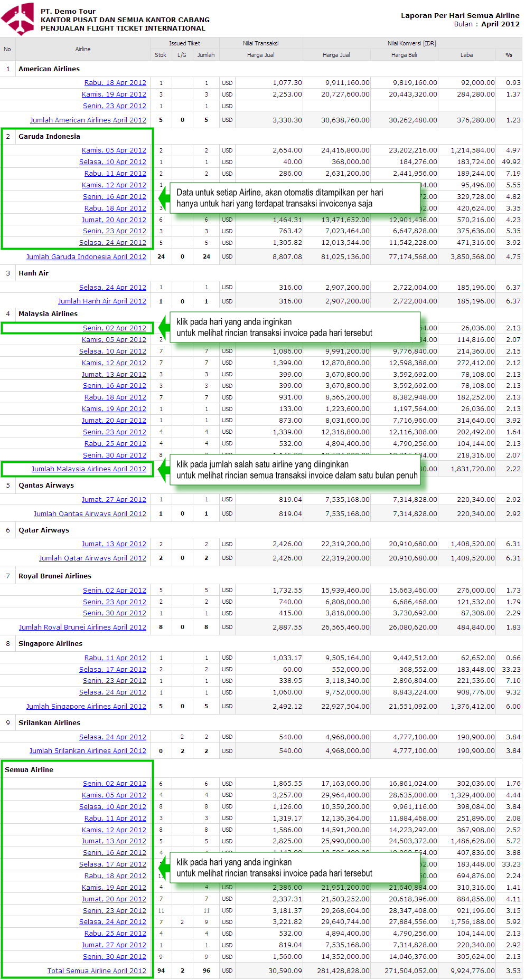Open Jumlah Royal Brunei Airlines April 2012 link

(82, 627)
